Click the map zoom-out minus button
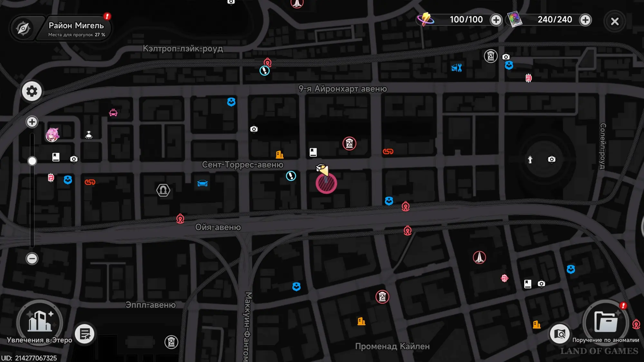Screen dimensions: 644x362 [32, 258]
